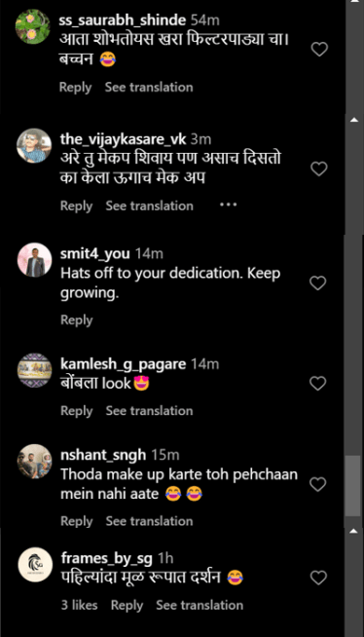Click kamlesh_g_pagare's profile picture
Image resolution: width=364 pixels, height=637 pixels.
[x=34, y=370]
